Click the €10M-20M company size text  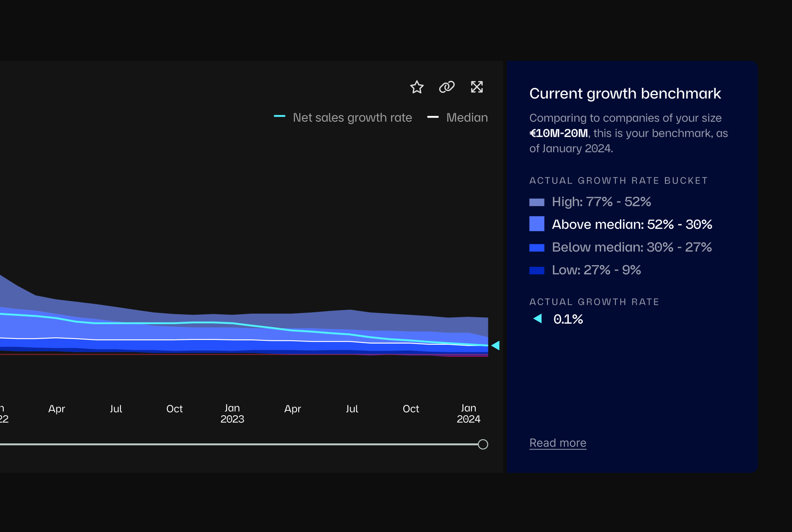point(559,133)
